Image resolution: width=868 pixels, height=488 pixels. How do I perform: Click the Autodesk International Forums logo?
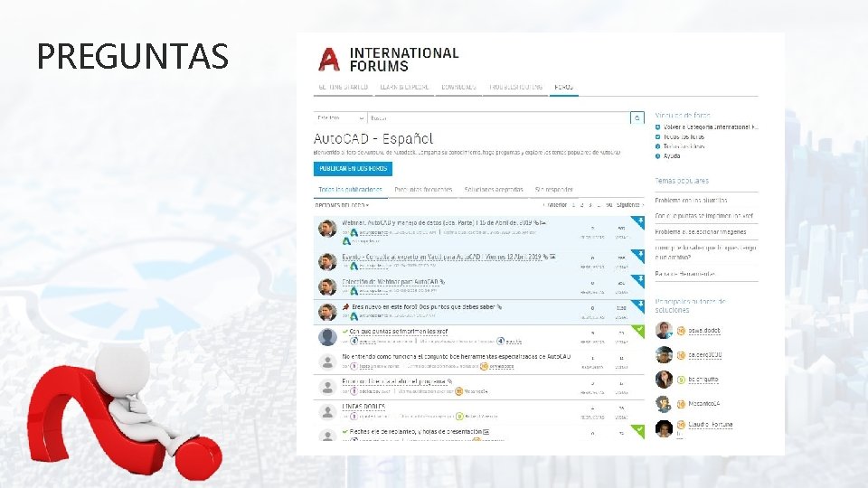[x=389, y=60]
